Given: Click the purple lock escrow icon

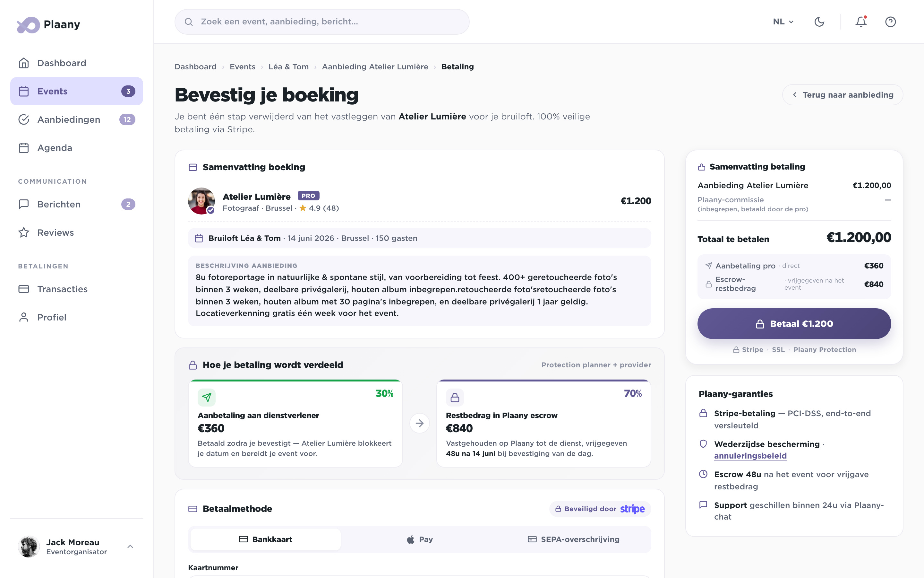Looking at the screenshot, I should pyautogui.click(x=455, y=398).
